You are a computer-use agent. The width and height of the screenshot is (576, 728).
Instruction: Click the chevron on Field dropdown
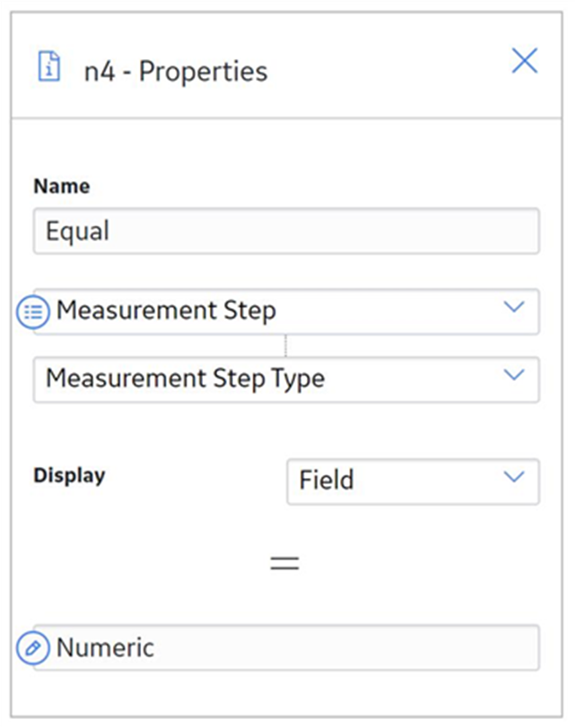pos(514,477)
